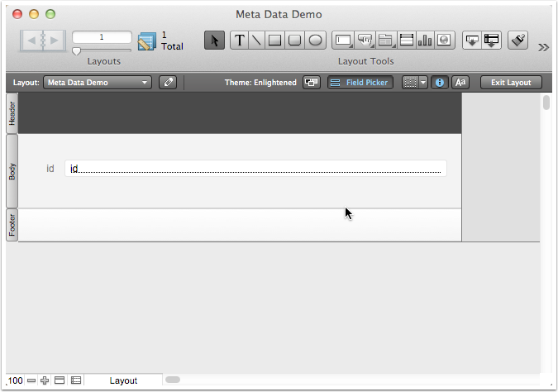Toggle the Inspector info button
The image size is (558, 392).
point(440,83)
